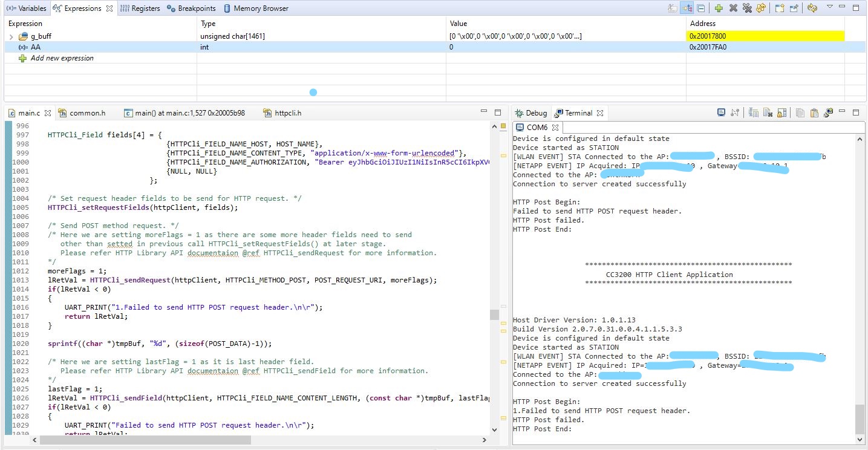868x450 pixels.
Task: Open a new Expressions view
Action: 780,8
